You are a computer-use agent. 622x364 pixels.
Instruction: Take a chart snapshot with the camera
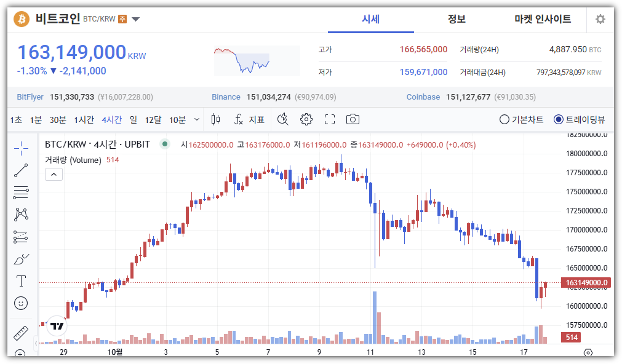353,119
